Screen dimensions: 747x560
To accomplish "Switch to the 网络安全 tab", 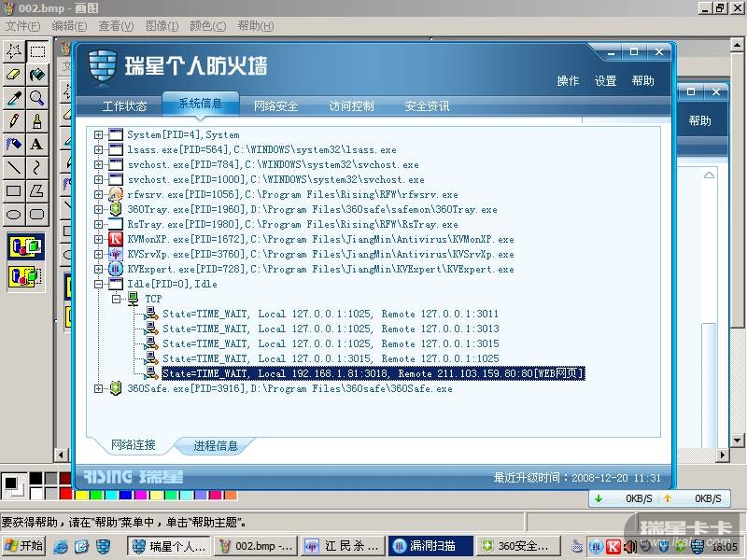I will coord(275,105).
